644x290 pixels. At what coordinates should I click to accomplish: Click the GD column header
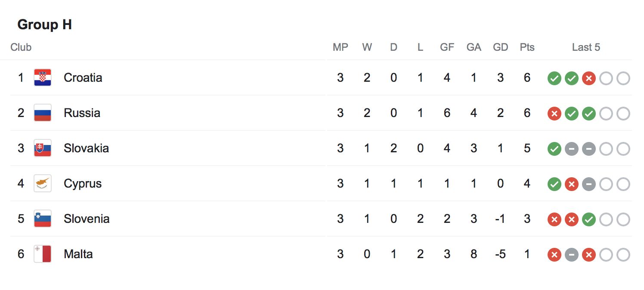pos(500,47)
